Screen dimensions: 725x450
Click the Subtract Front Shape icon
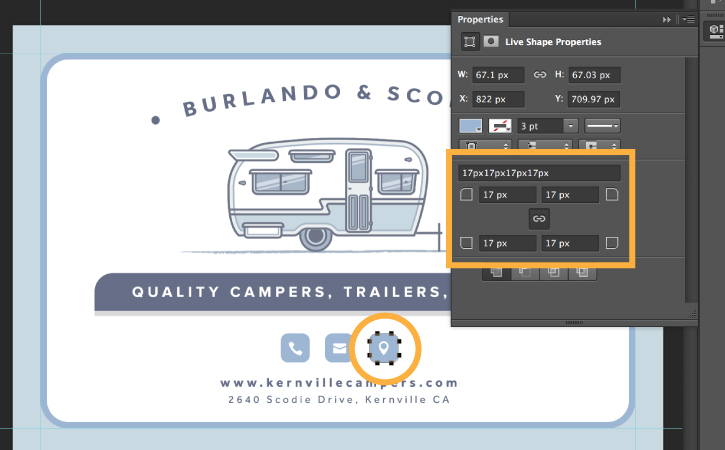525,272
